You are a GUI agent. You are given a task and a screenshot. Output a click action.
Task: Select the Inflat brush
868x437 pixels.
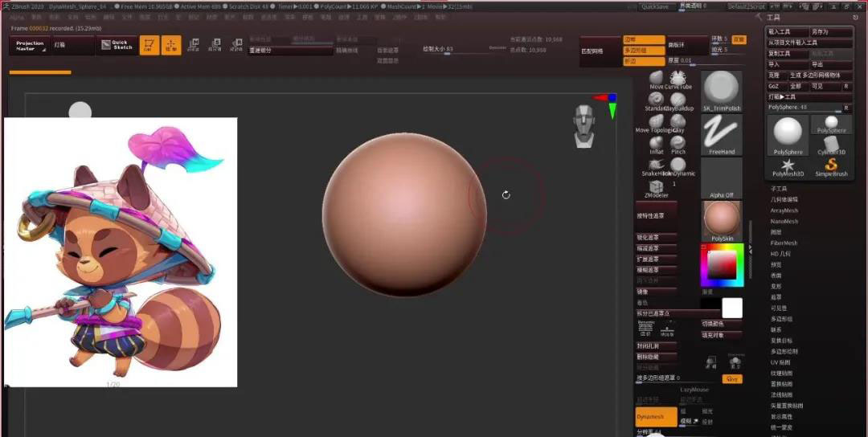pos(657,143)
